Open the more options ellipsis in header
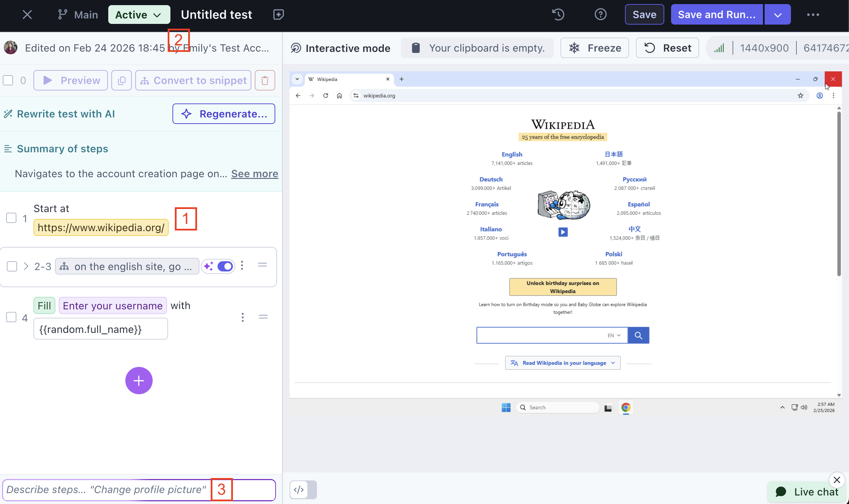 (813, 15)
